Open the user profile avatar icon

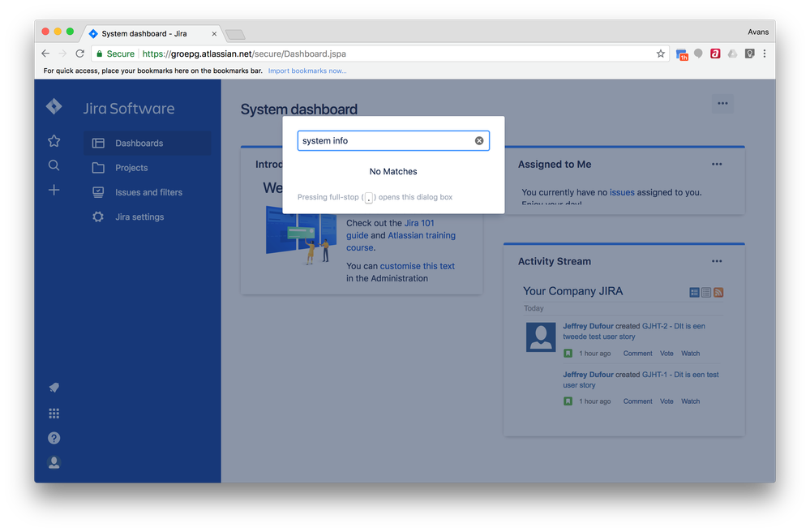54,462
